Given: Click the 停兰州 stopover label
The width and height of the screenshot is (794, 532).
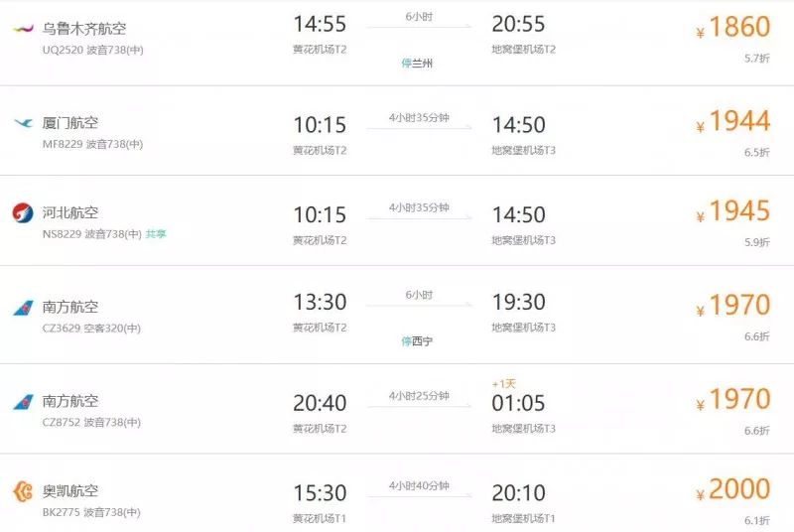Looking at the screenshot, I should 417,64.
